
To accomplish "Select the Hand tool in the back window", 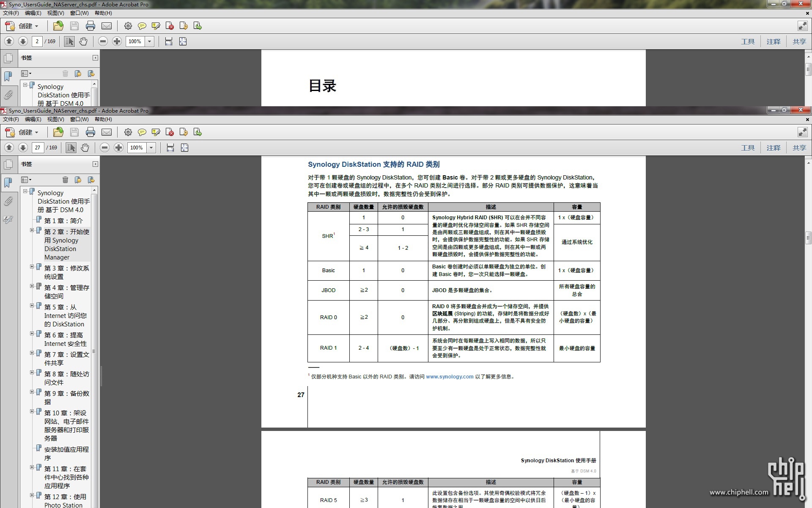I will 83,41.
